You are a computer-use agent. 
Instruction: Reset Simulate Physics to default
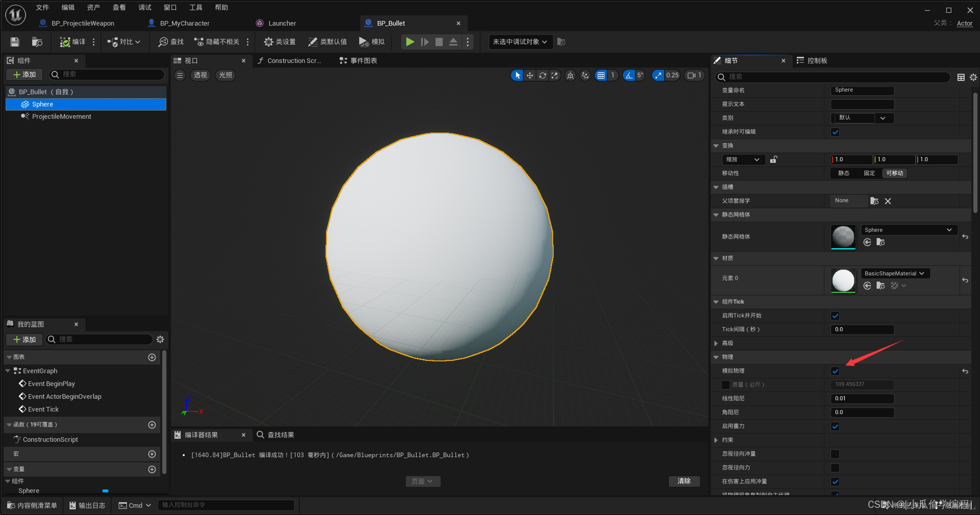(x=965, y=371)
